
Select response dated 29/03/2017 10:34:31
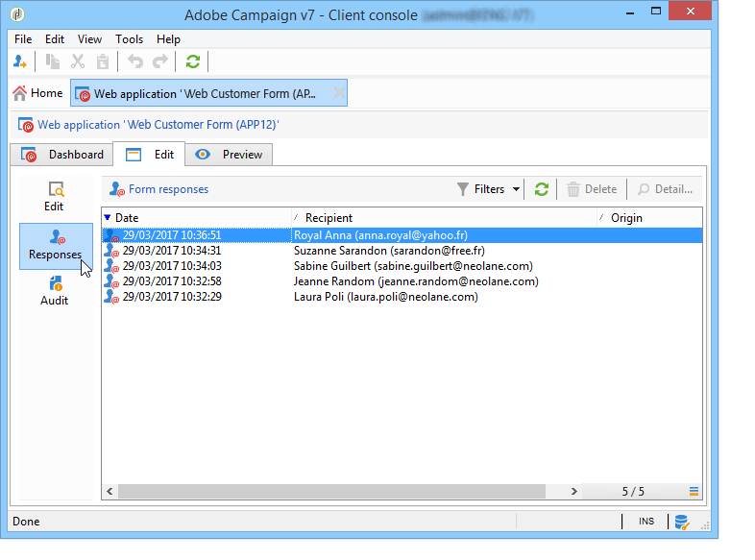tap(172, 251)
